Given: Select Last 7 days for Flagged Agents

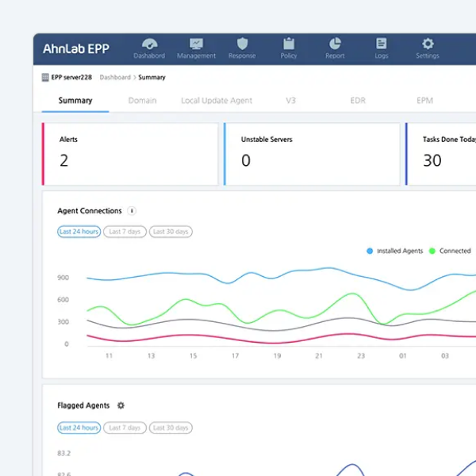Looking at the screenshot, I should coord(124,428).
